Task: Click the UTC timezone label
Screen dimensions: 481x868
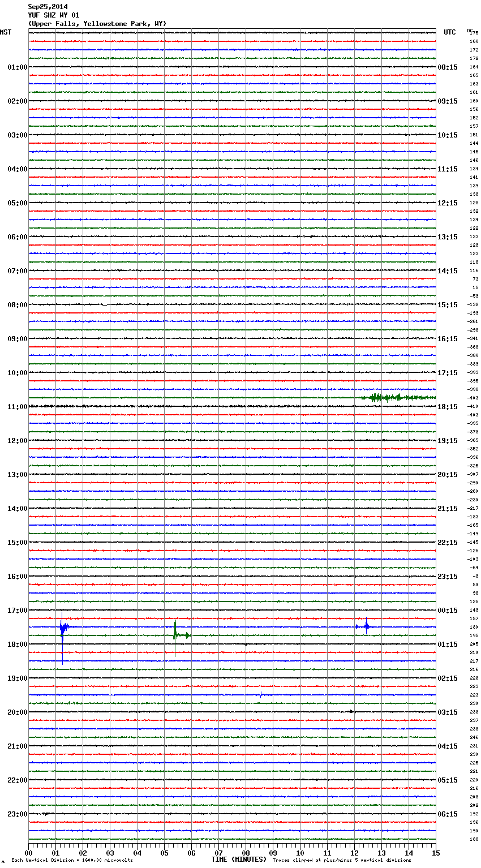Action: coord(449,32)
